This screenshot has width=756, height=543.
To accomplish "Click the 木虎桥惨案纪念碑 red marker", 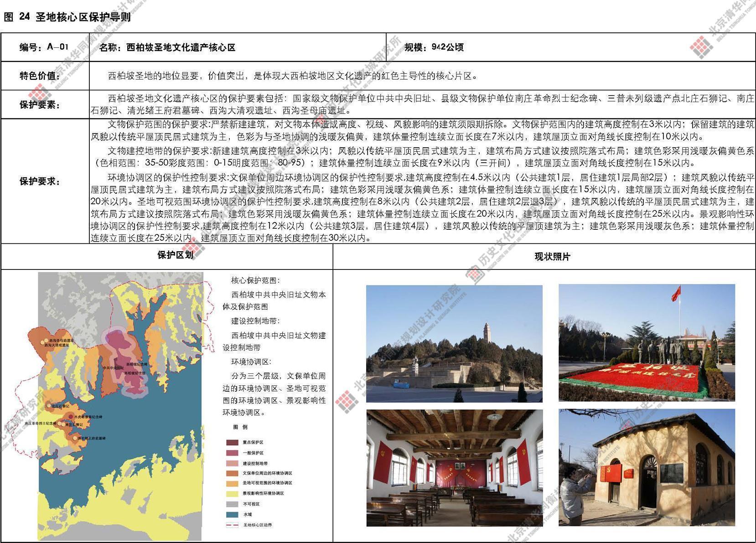I will [71, 416].
